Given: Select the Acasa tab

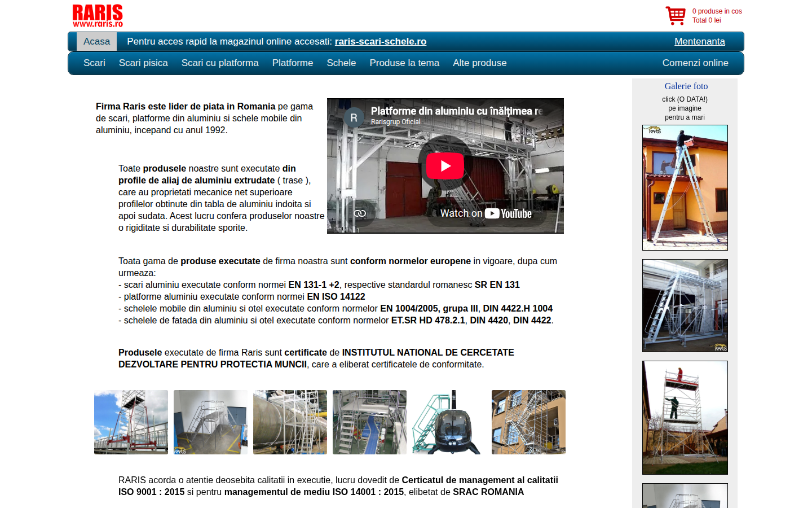Looking at the screenshot, I should pyautogui.click(x=97, y=42).
